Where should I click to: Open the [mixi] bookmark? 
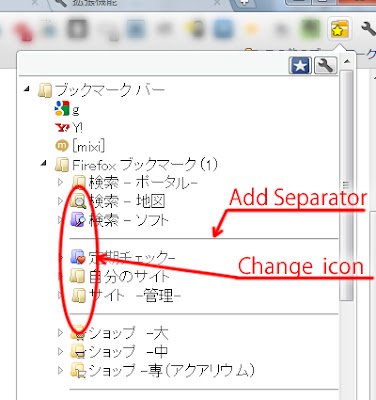(89, 146)
